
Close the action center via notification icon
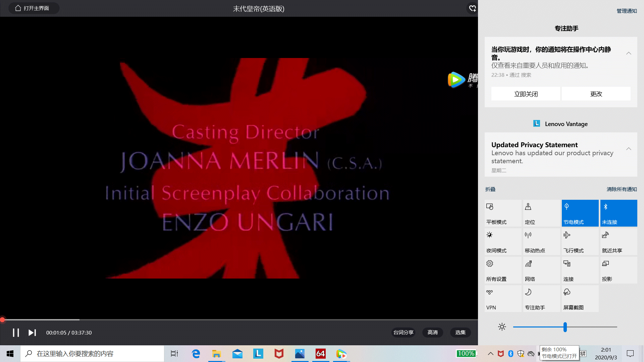630,354
